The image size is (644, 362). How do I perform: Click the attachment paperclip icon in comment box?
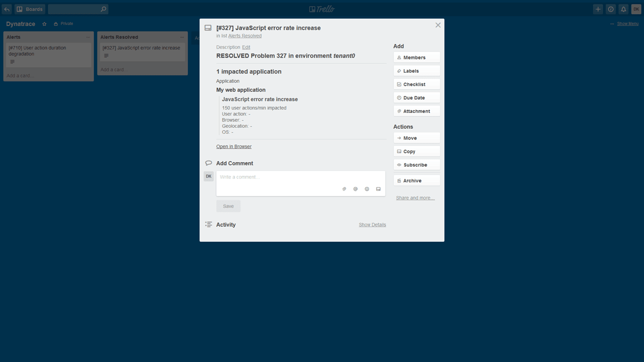[344, 189]
